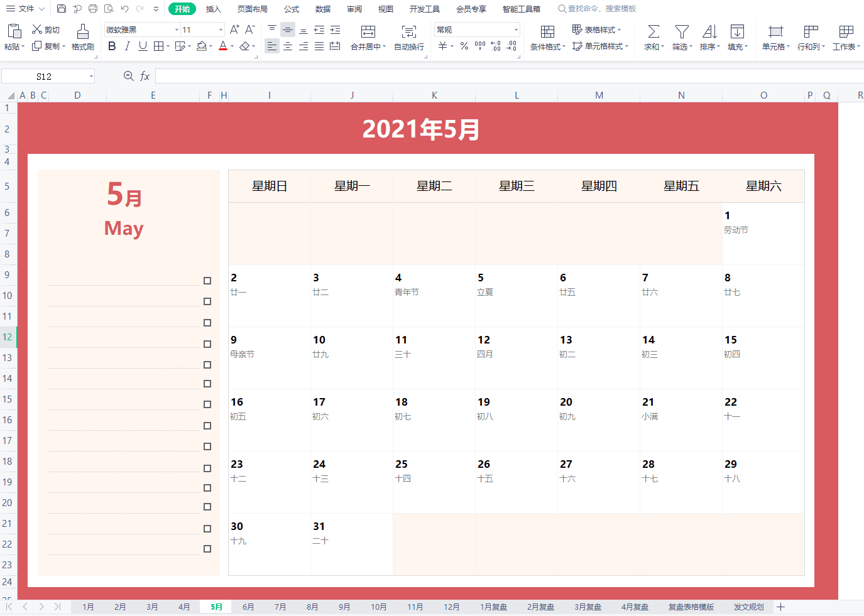The image size is (864, 616).
Task: Expand the AutoSum (求和) dropdown
Action: pyautogui.click(x=663, y=46)
